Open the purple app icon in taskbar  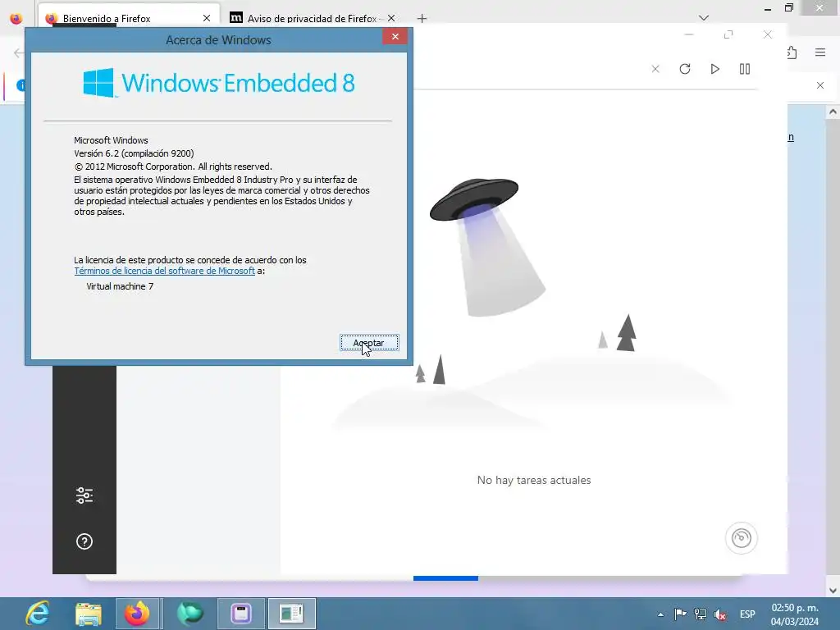pos(241,614)
